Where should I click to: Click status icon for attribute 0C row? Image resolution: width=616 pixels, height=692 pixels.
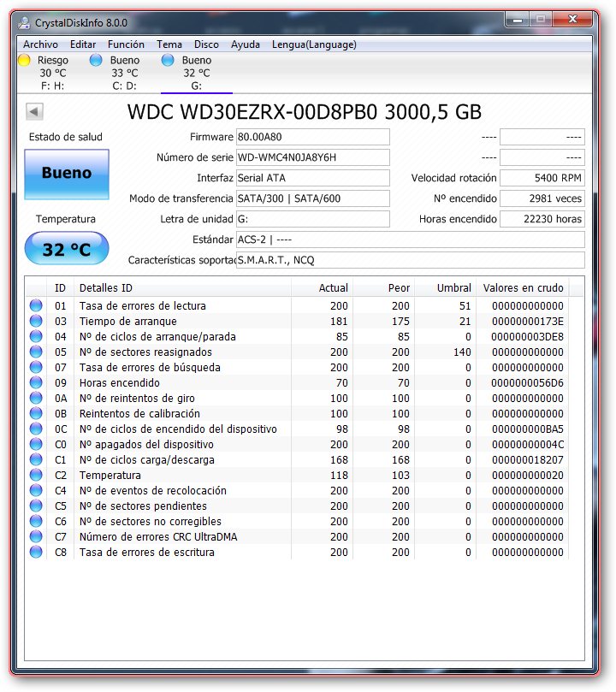(x=36, y=429)
